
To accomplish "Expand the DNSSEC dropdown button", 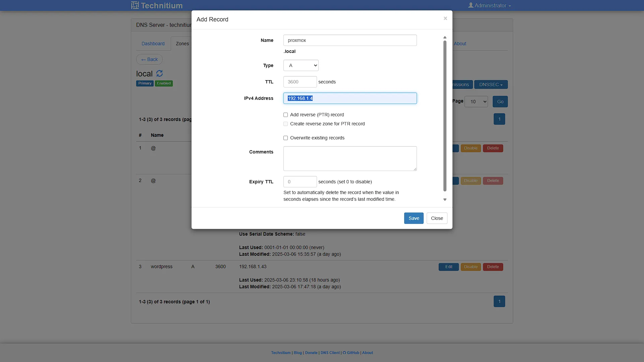I will pyautogui.click(x=491, y=84).
